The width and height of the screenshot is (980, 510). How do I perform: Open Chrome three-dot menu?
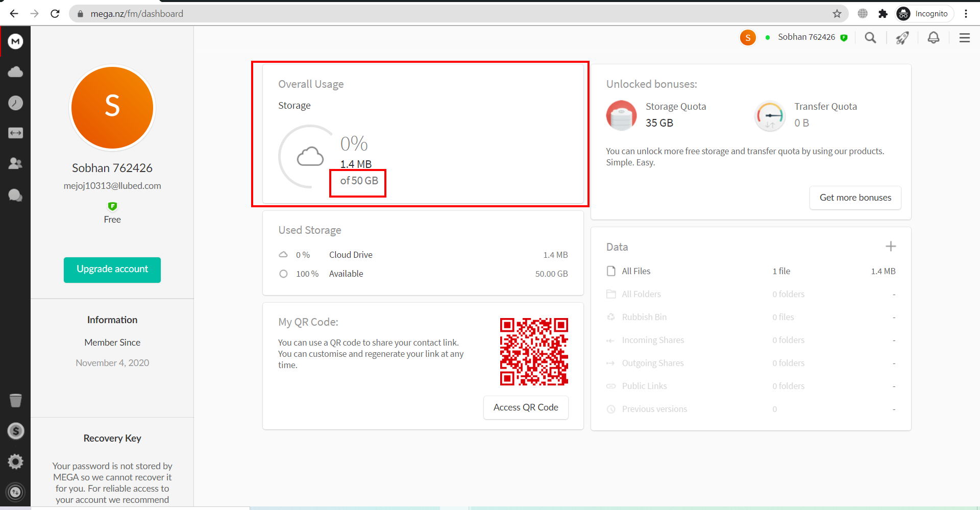(x=966, y=14)
